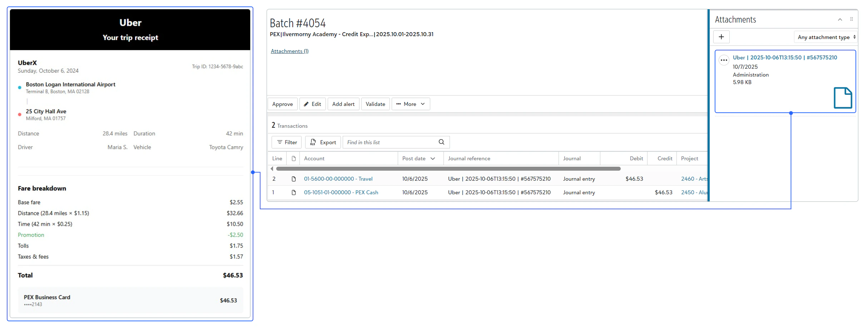The height and width of the screenshot is (327, 868).
Task: Click the search magnifier icon in list
Action: pos(441,142)
